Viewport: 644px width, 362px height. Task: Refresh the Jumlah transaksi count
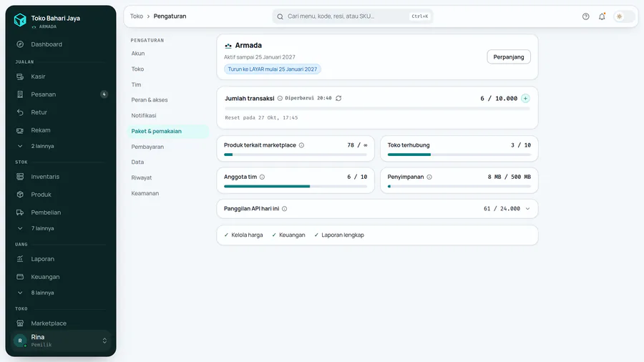tap(338, 98)
